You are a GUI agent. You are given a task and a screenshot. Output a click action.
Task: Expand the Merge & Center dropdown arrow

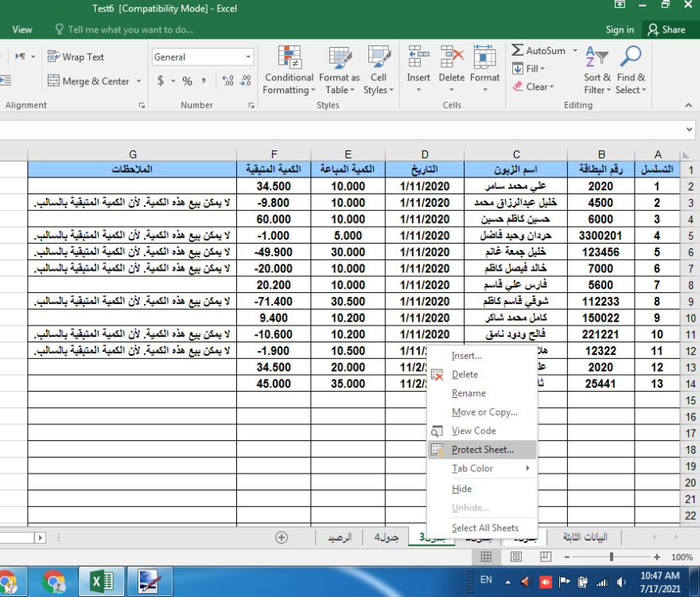click(138, 81)
